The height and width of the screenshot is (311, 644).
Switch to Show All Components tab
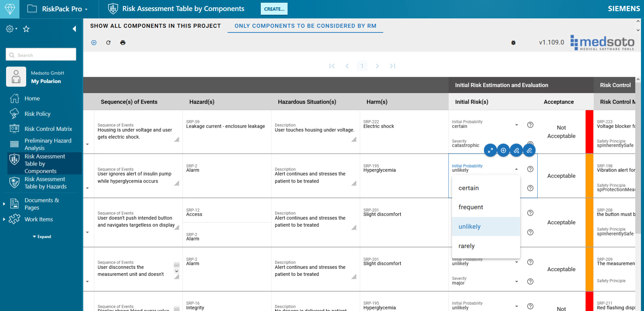155,26
